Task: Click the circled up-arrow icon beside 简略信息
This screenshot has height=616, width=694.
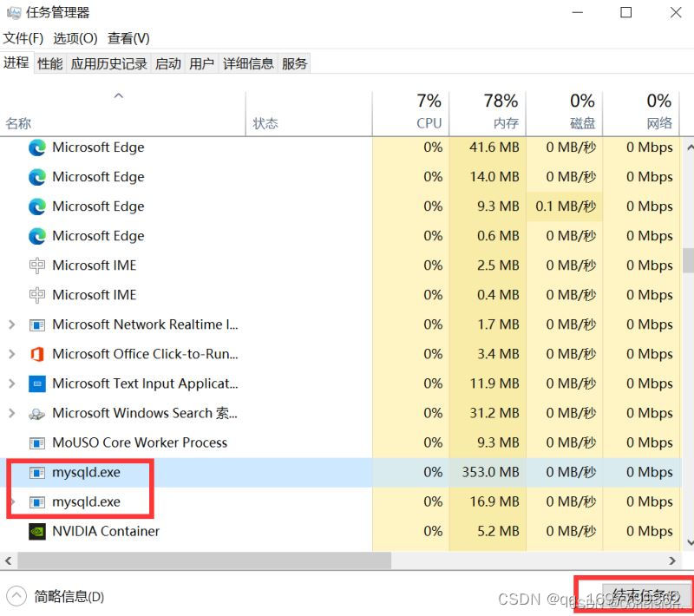Action: (x=16, y=596)
